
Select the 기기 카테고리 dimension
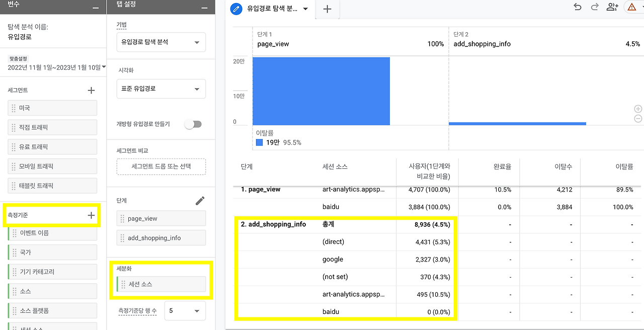point(52,272)
